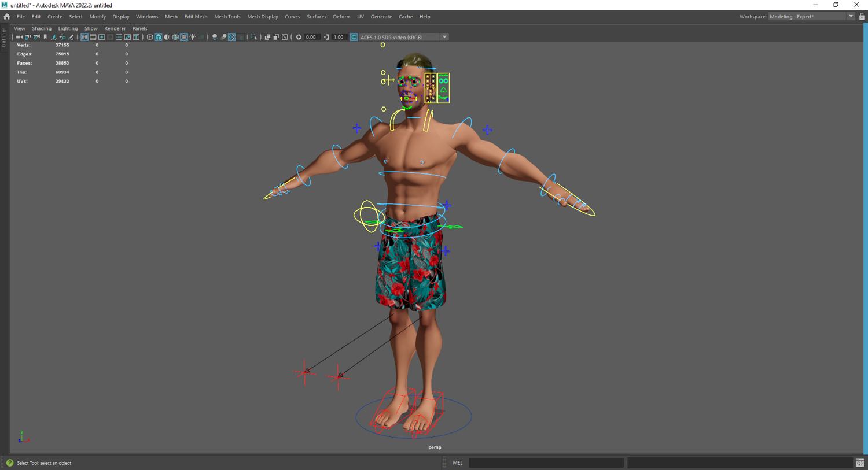This screenshot has width=868, height=470.
Task: Toggle the Resolution Gate display
Action: tap(102, 37)
